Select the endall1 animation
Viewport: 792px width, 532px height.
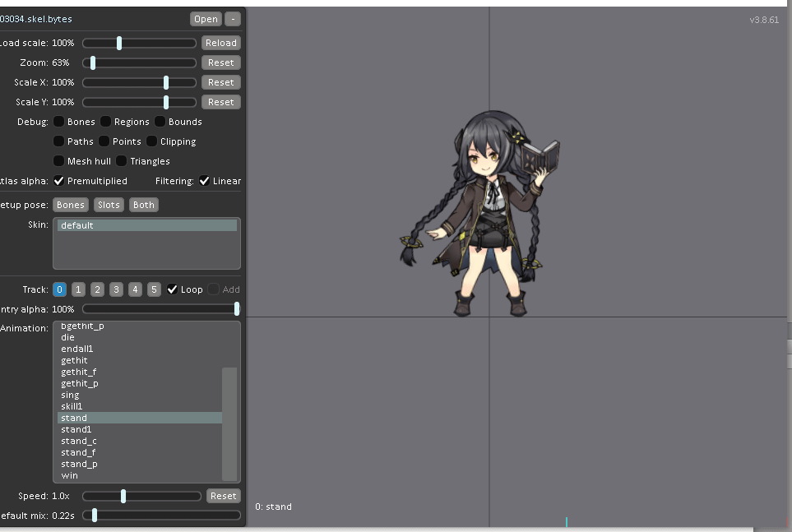point(140,349)
